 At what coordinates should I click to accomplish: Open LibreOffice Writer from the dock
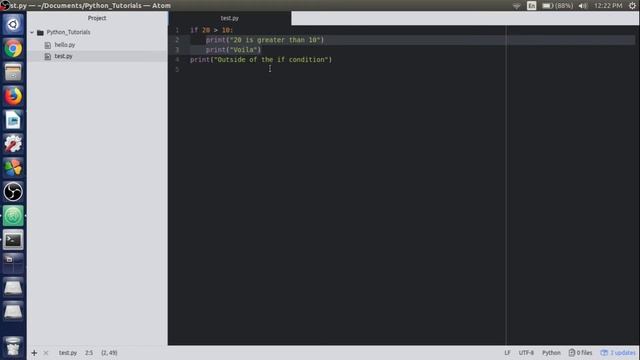(13, 120)
